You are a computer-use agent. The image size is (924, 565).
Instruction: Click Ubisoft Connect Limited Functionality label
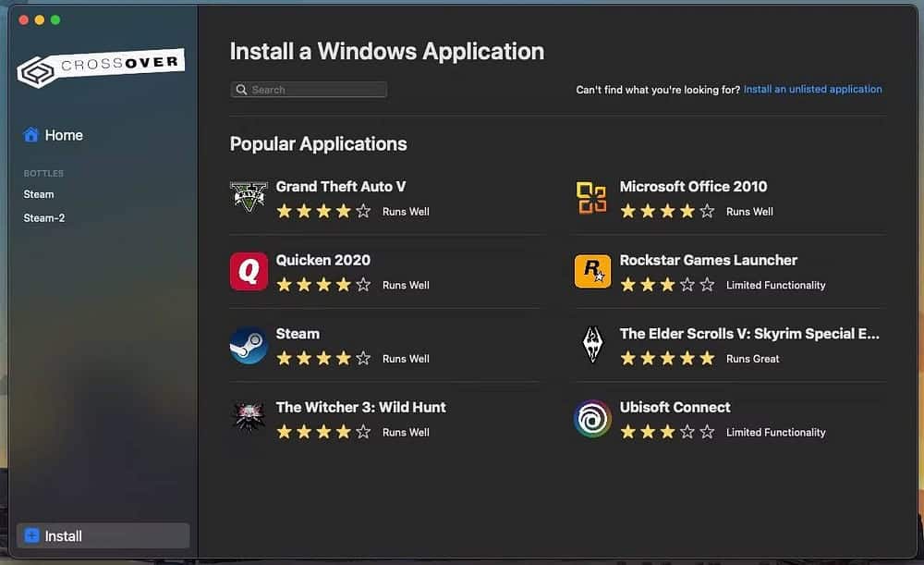775,432
